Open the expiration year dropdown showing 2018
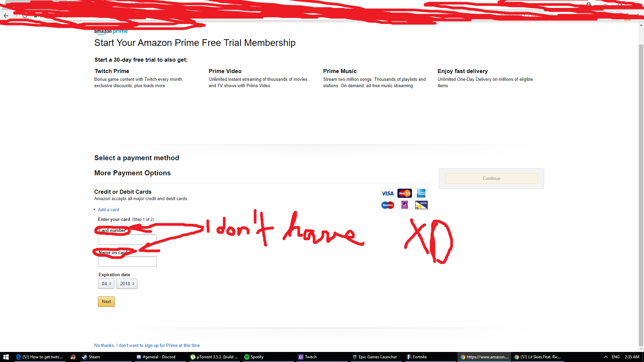644x362 pixels. click(x=127, y=284)
